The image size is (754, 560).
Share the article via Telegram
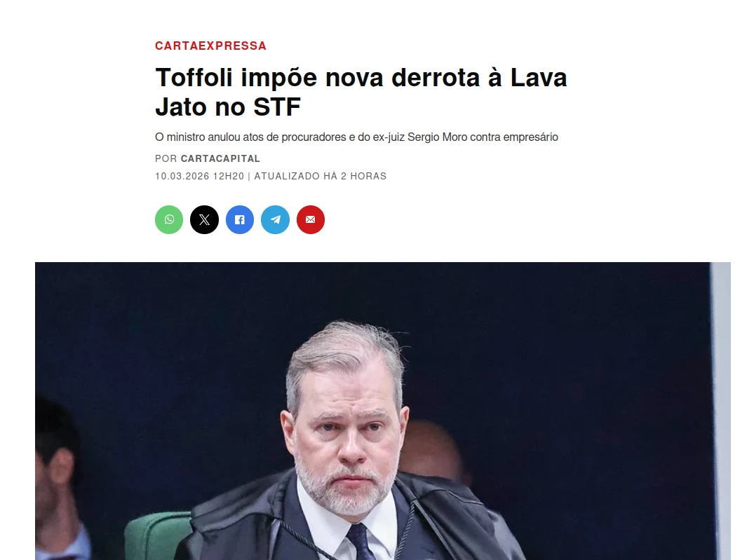coord(275,219)
